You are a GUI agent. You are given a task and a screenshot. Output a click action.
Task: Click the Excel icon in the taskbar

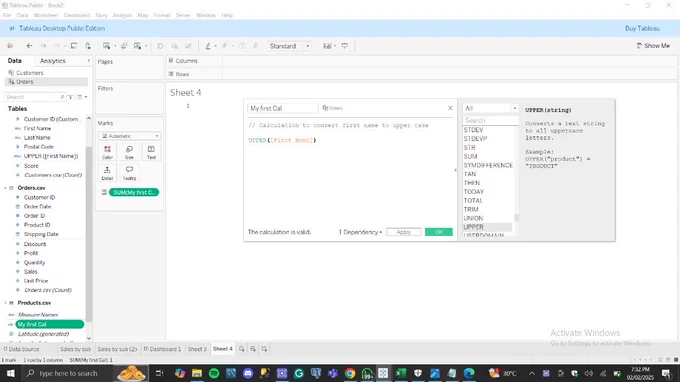[401, 373]
